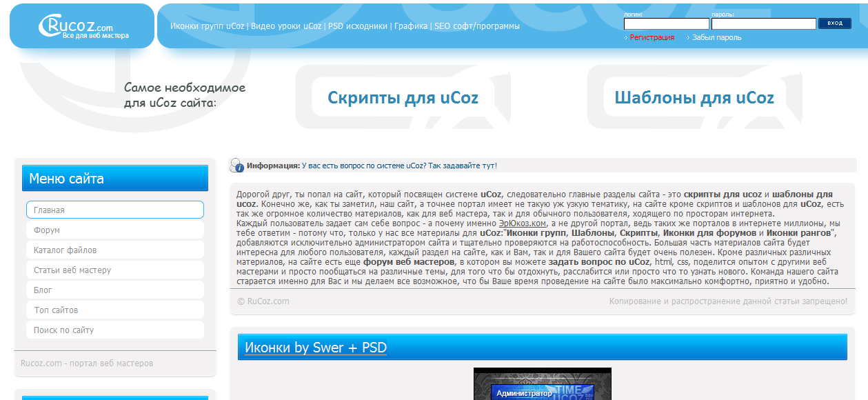This screenshot has width=868, height=400.
Task: Click the arrow icon before Регистрация
Action: (x=625, y=37)
